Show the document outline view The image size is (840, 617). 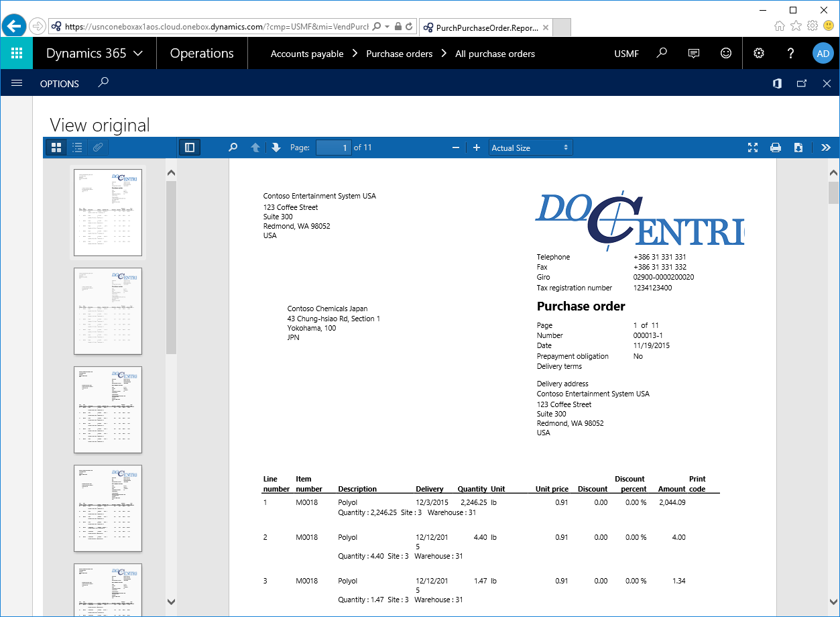(77, 148)
